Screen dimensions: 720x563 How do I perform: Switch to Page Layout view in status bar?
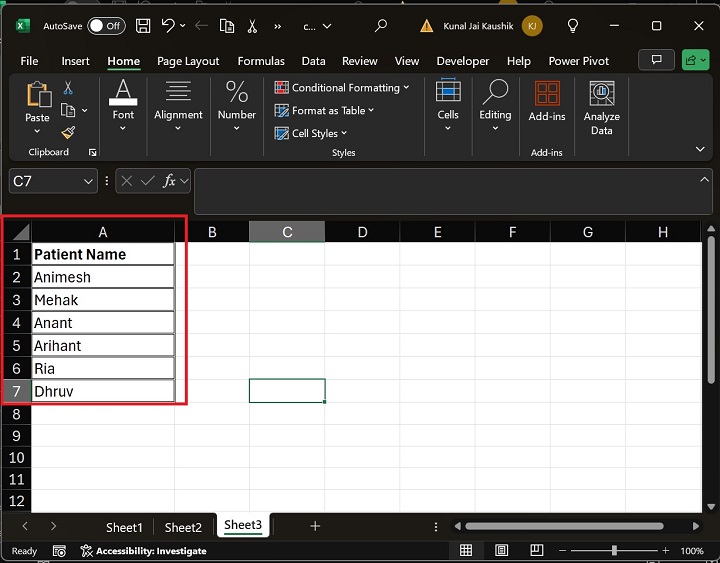(x=499, y=551)
